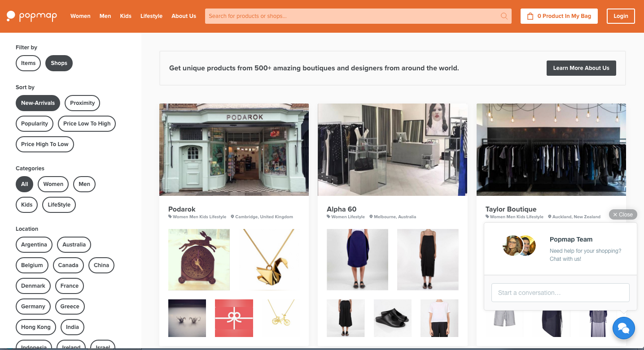Image resolution: width=644 pixels, height=350 pixels.
Task: Enable the Australia location filter
Action: pos(74,245)
